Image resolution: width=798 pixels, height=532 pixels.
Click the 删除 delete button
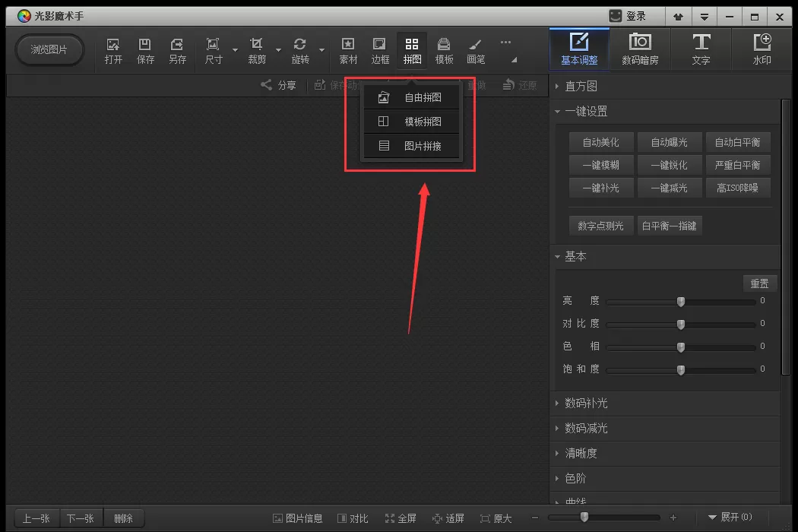124,518
